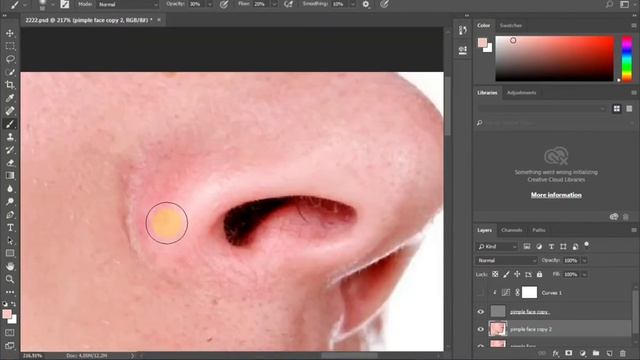Pick a hue on the spectrum slider
The width and height of the screenshot is (640, 360).
tap(627, 59)
